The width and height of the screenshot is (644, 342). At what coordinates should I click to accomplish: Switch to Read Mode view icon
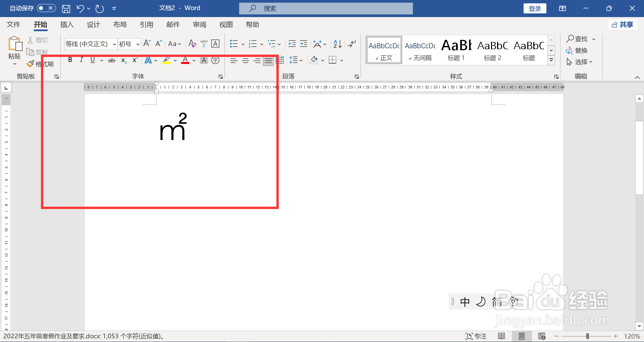pyautogui.click(x=501, y=336)
